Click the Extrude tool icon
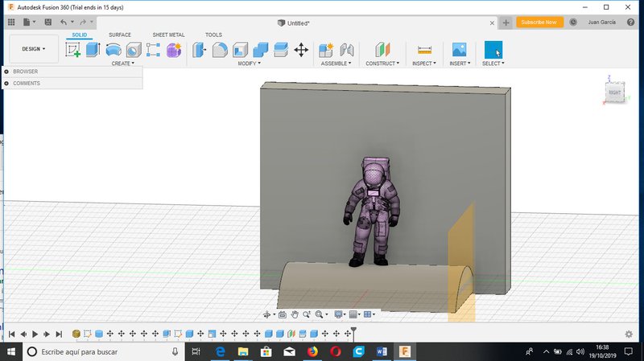644x361 pixels. 93,50
